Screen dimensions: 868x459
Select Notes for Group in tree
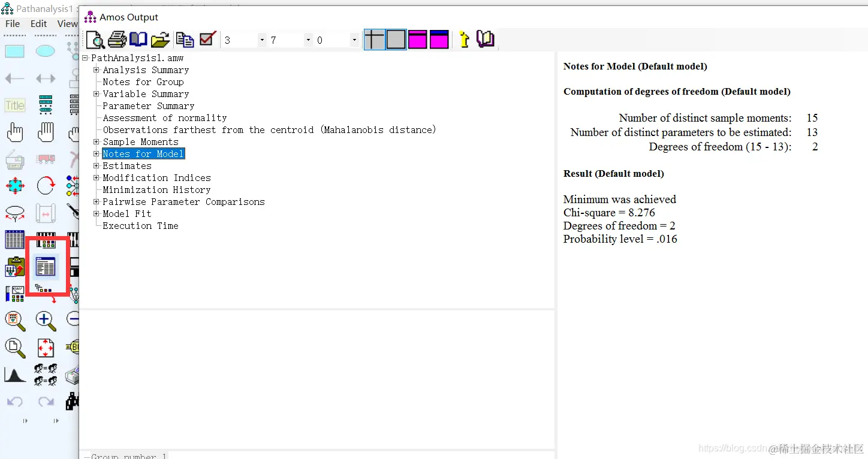tap(143, 82)
